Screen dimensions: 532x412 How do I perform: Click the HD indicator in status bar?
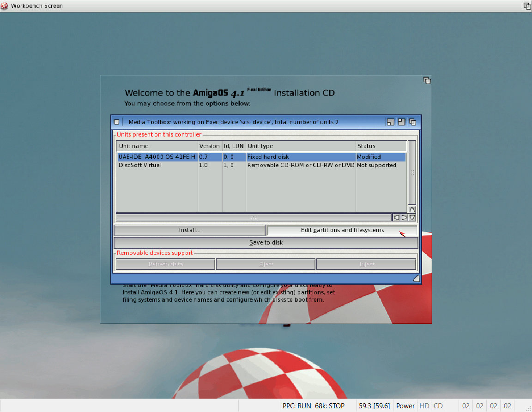point(424,406)
